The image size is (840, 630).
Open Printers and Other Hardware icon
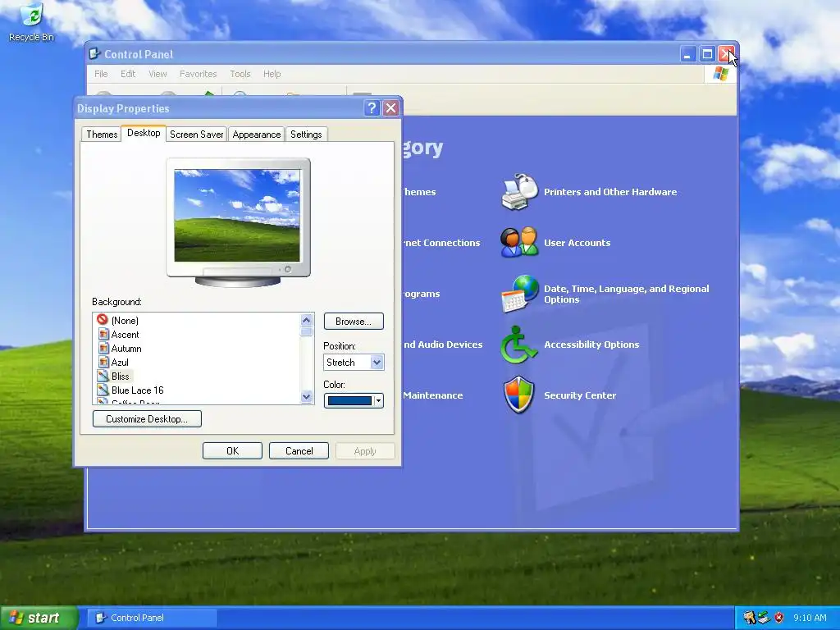[519, 192]
